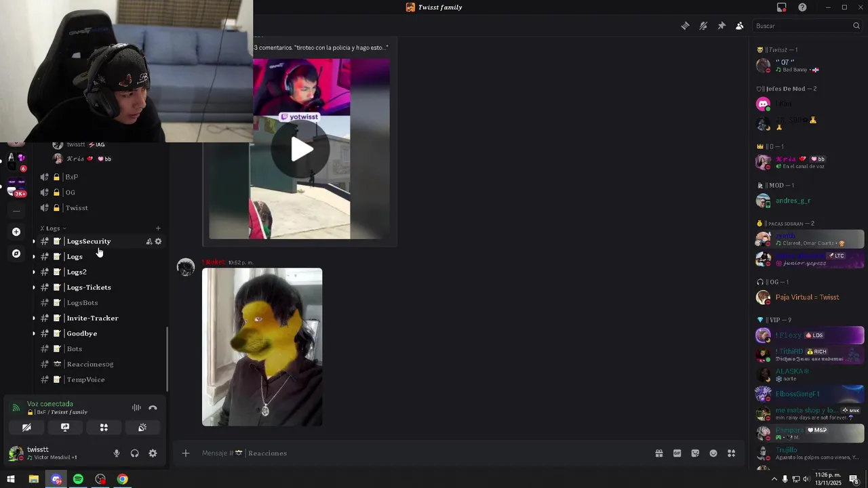
Task: Open the Logs-Tickets channel
Action: pyautogui.click(x=89, y=287)
